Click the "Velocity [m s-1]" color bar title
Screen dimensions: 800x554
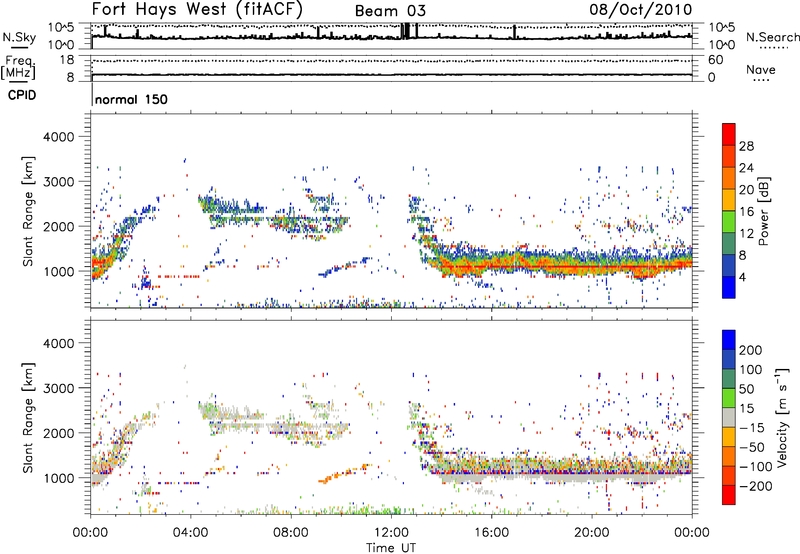[781, 417]
